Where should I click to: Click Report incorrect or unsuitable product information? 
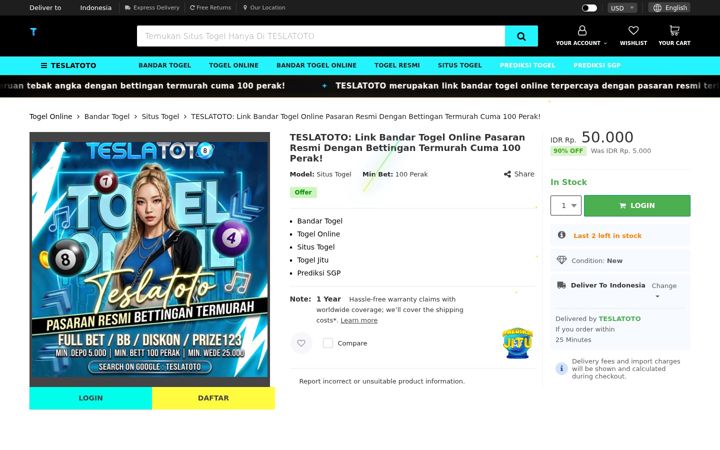pos(382,381)
